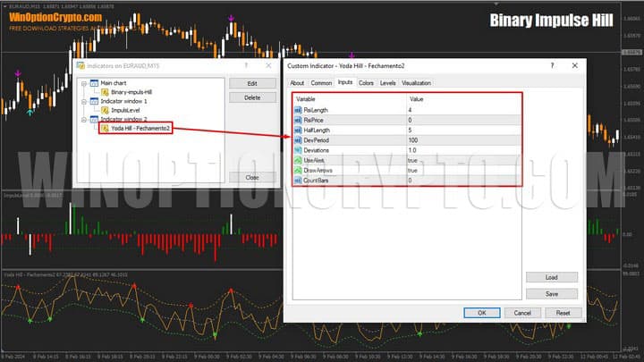Click the ImpulsLevel indicator icon
Viewport: 644px width, 362px height.
[106, 110]
